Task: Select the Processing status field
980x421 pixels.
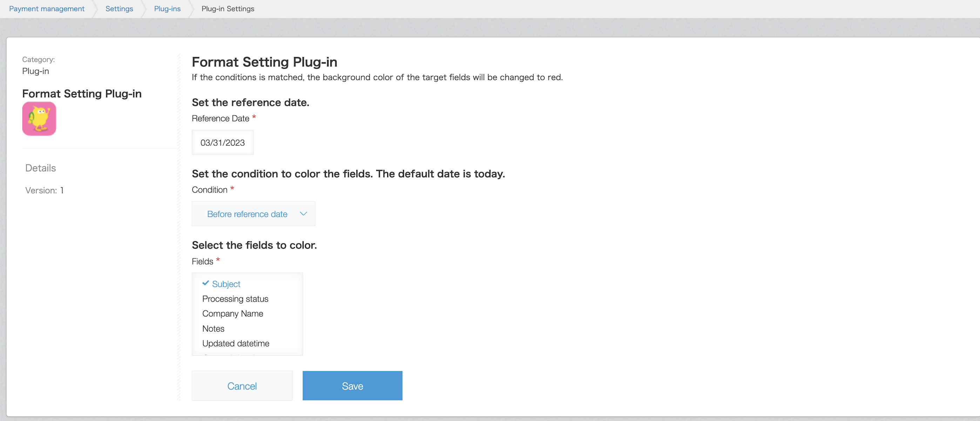Action: click(235, 299)
